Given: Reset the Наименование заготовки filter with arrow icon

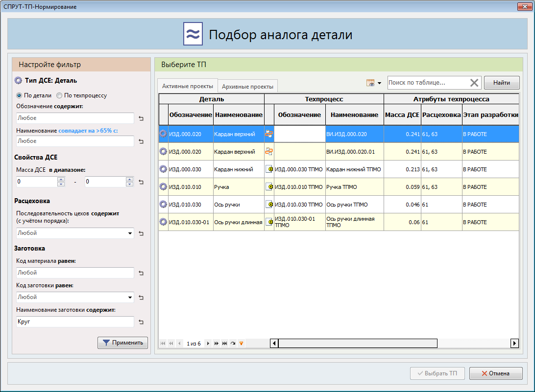Looking at the screenshot, I should pos(141,322).
